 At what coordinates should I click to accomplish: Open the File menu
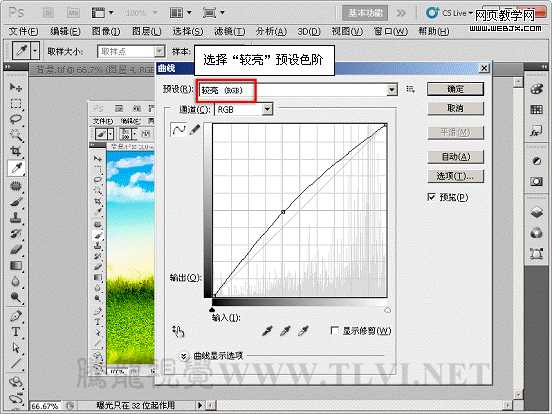point(23,31)
